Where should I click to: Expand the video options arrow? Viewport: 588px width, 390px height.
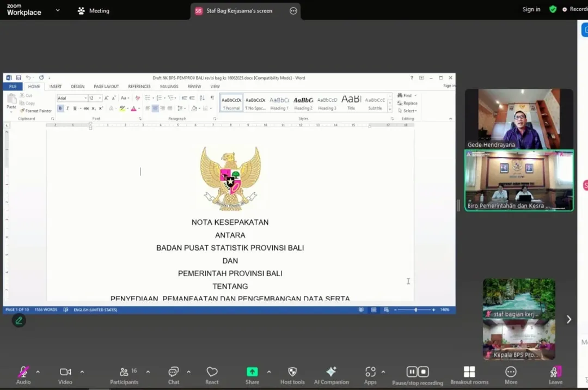(x=82, y=372)
